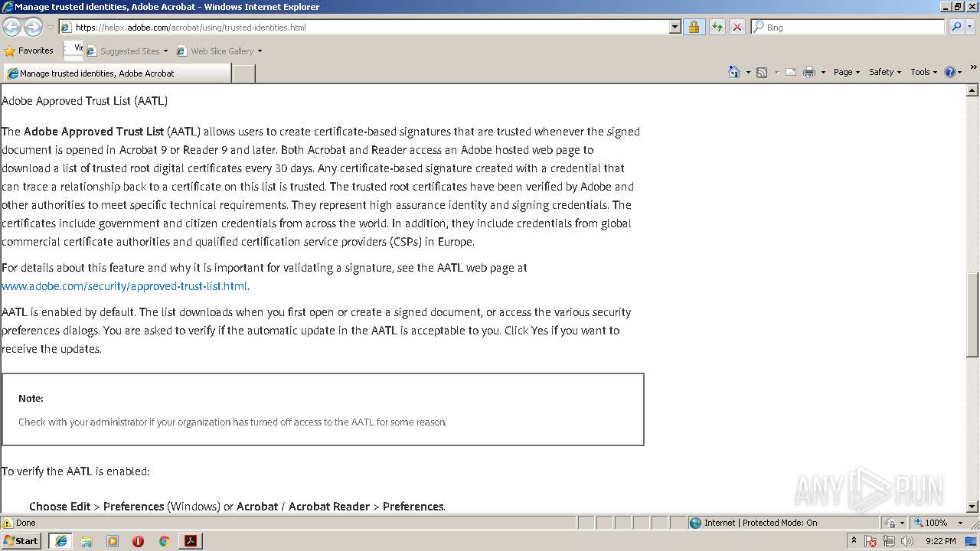Open Windows Explorer folder in taskbar

(87, 541)
